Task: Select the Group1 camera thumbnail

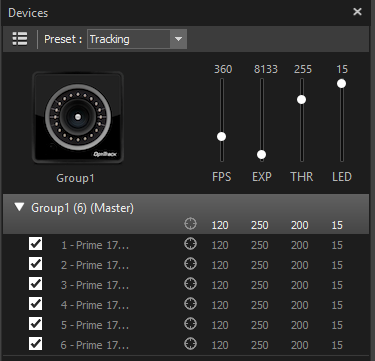Action: pos(78,117)
